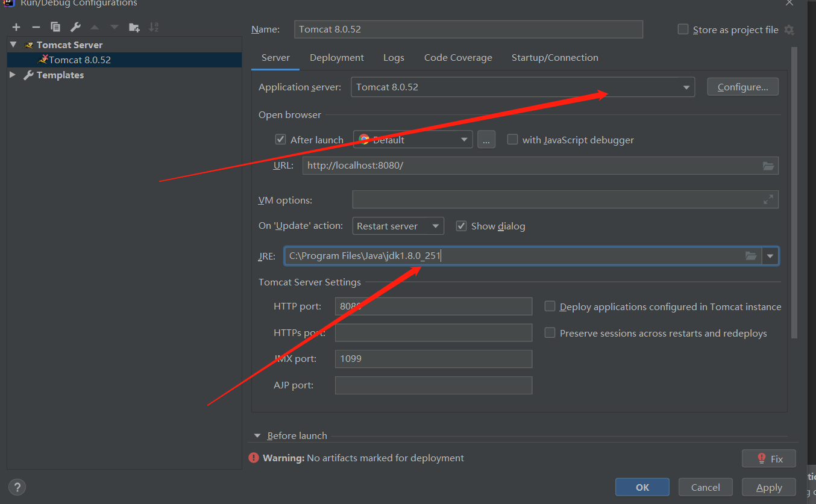
Task: Add new configuration with plus icon
Action: point(16,27)
